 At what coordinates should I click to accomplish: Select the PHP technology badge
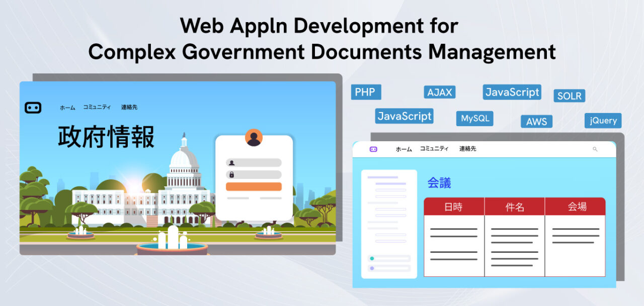366,92
